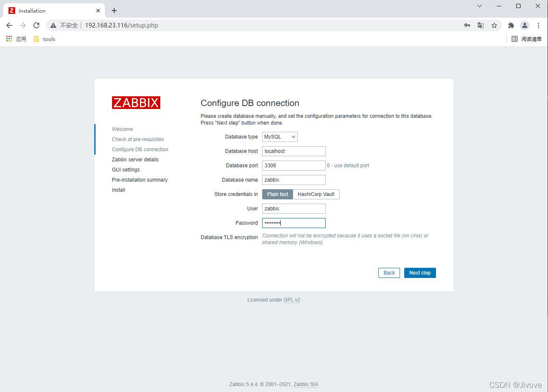
Task: Click Zabbix server details step
Action: pos(135,160)
